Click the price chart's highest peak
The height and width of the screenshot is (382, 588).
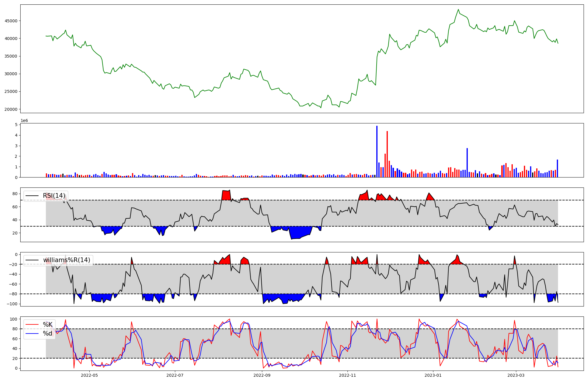coord(458,9)
